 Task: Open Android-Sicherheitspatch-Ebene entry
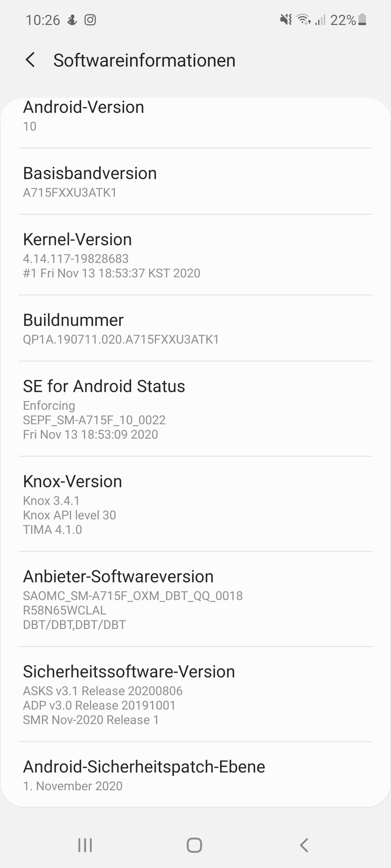click(195, 775)
